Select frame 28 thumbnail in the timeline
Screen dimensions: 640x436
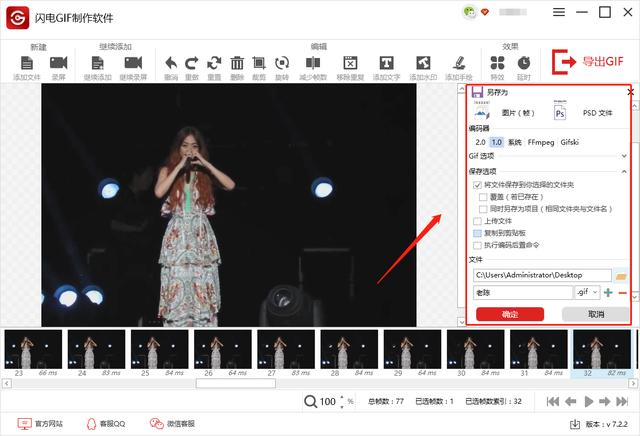pyautogui.click(x=349, y=351)
